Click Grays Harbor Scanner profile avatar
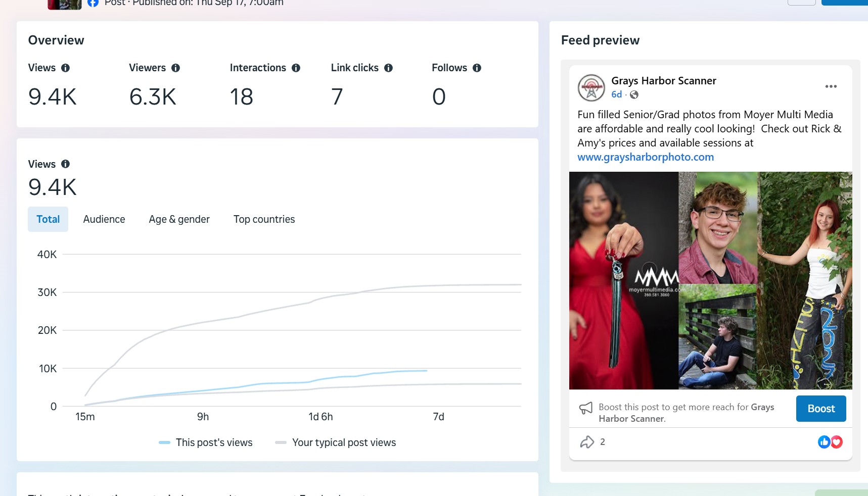 [x=591, y=87]
